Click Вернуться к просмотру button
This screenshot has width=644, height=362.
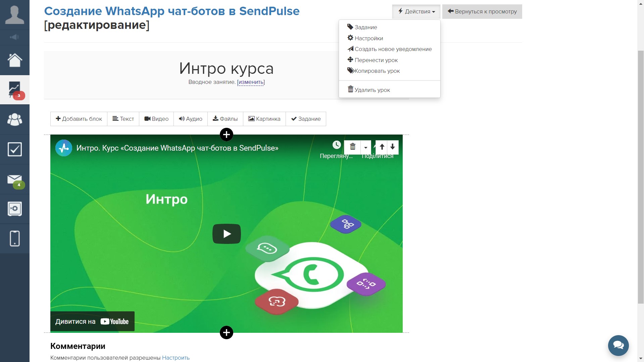click(x=482, y=11)
